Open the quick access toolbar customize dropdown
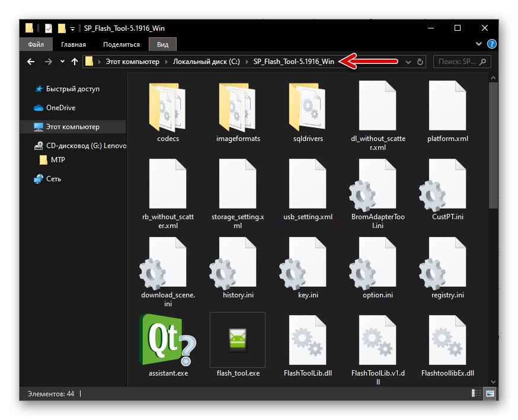 72,29
